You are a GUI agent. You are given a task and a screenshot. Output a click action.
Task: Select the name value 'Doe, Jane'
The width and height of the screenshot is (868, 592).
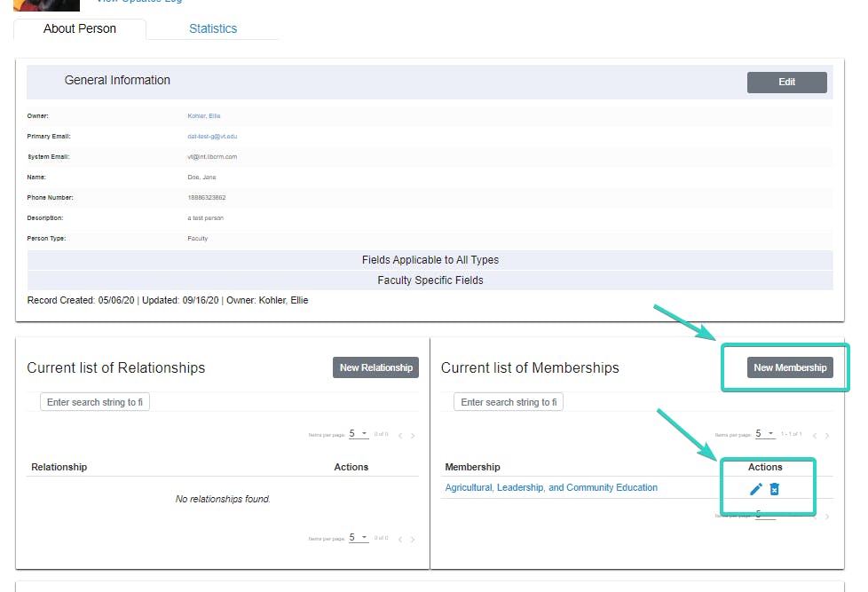[201, 178]
